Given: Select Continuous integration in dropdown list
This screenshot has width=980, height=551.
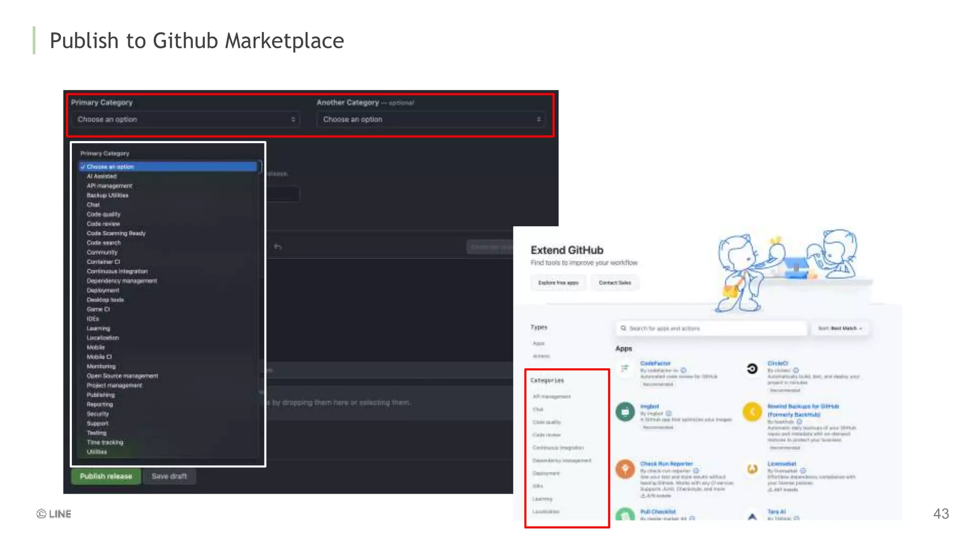Looking at the screenshot, I should pyautogui.click(x=117, y=271).
